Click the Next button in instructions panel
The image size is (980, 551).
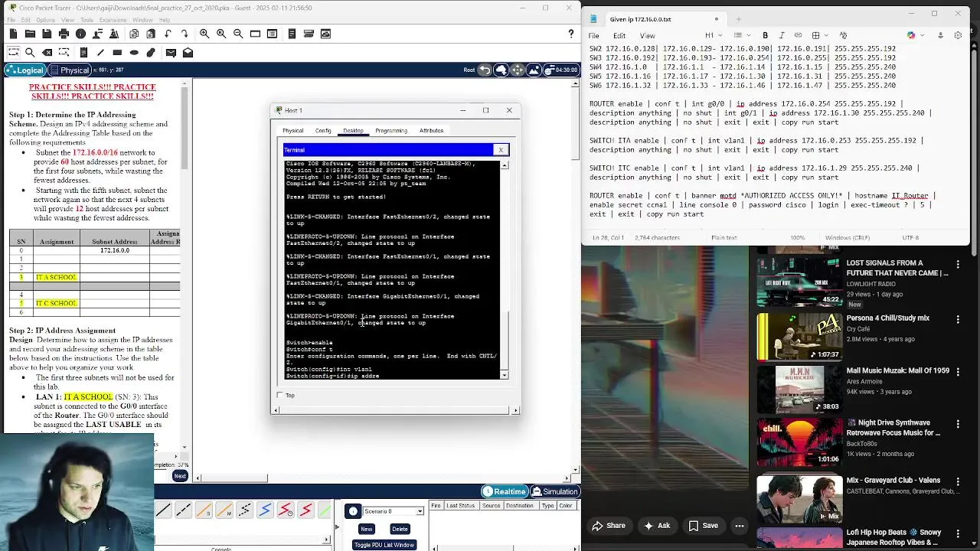[x=180, y=476]
